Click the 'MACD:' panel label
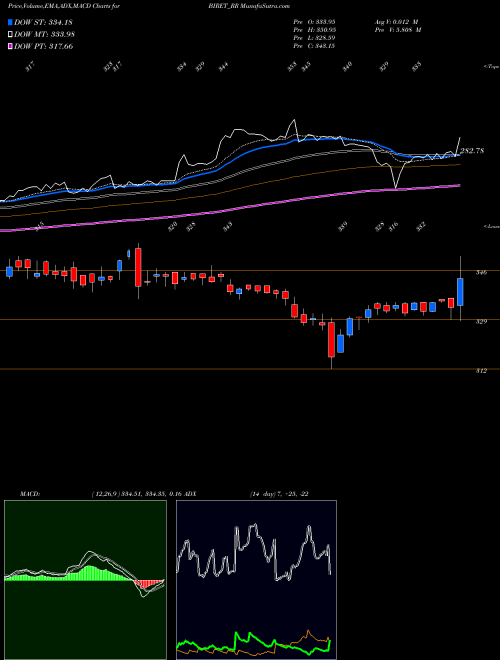 (30, 494)
